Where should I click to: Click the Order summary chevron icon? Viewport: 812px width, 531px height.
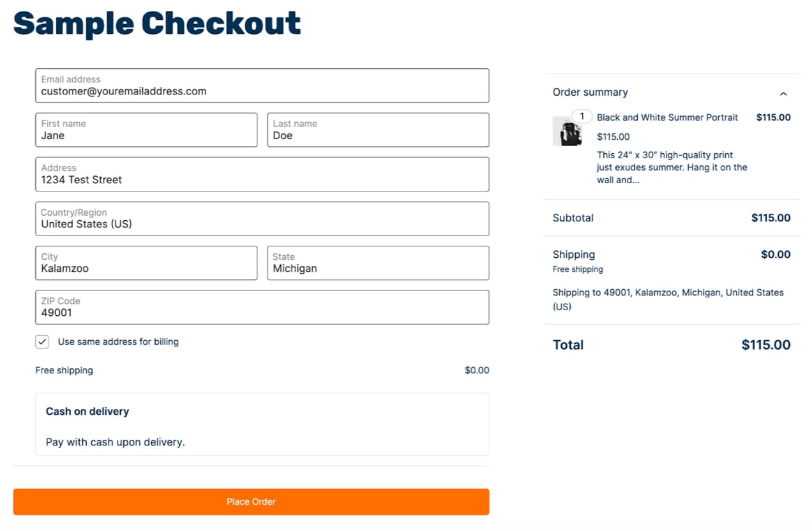click(783, 93)
